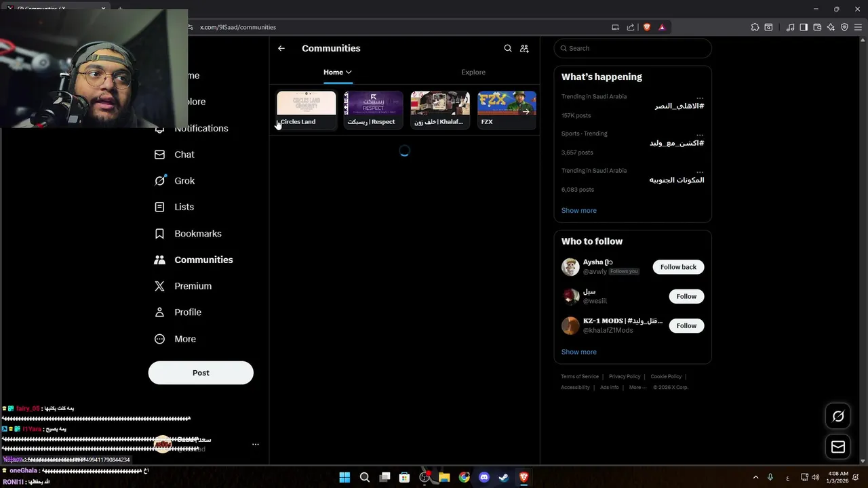
Task: Open KZ-1 MODS profile avatar
Action: tap(570, 326)
